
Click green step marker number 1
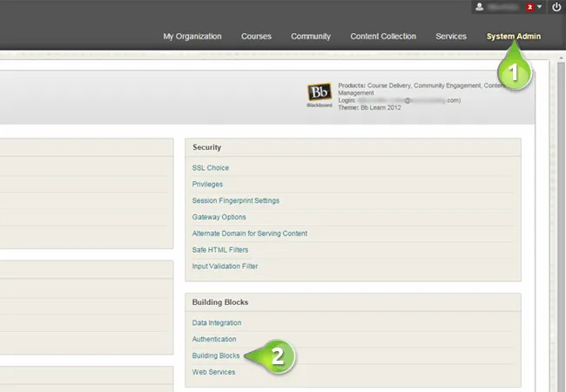click(515, 72)
